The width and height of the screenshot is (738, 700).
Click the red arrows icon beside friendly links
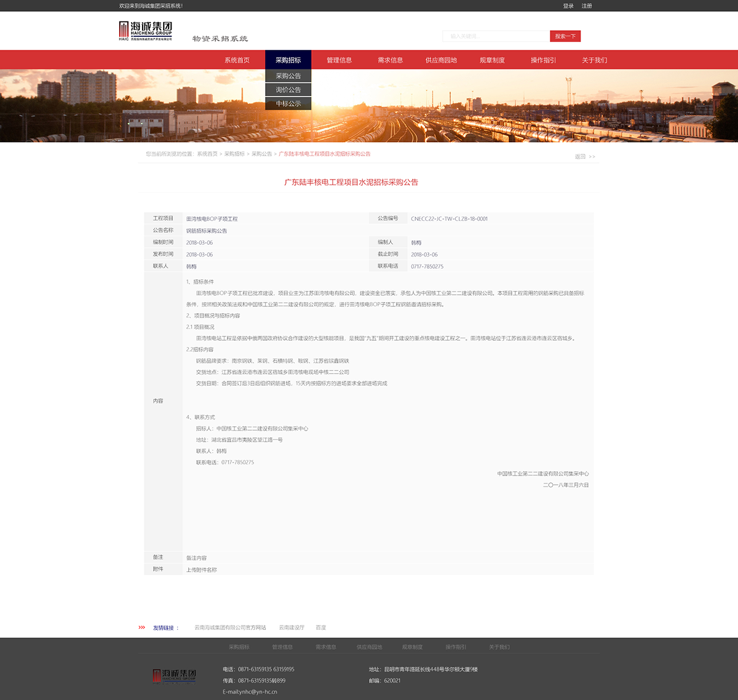pyautogui.click(x=142, y=627)
